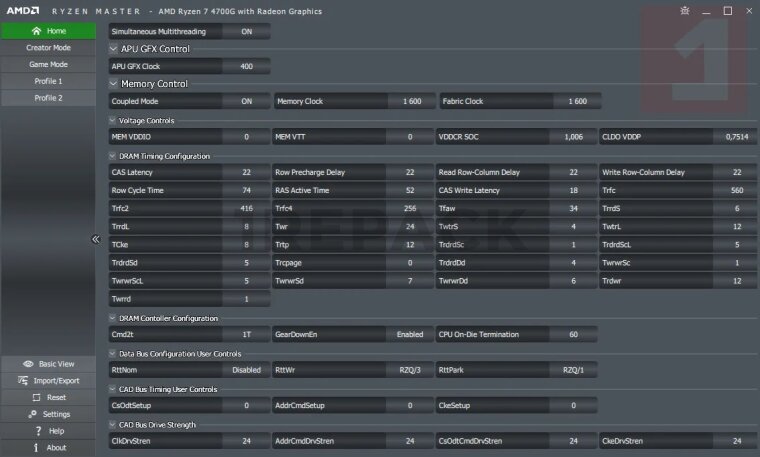Toggle Coupled Mode ON switch
Image resolution: width=760 pixels, height=457 pixels.
pyautogui.click(x=246, y=101)
